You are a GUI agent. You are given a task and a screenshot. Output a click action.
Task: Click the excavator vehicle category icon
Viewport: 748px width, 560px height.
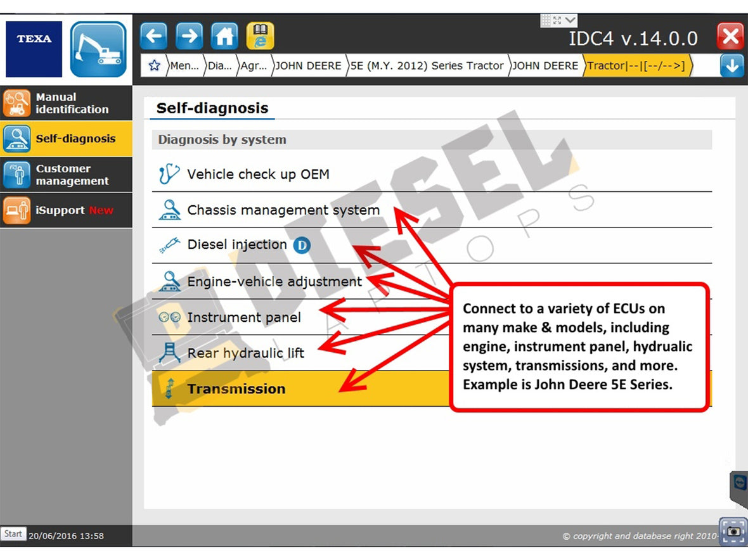point(98,49)
